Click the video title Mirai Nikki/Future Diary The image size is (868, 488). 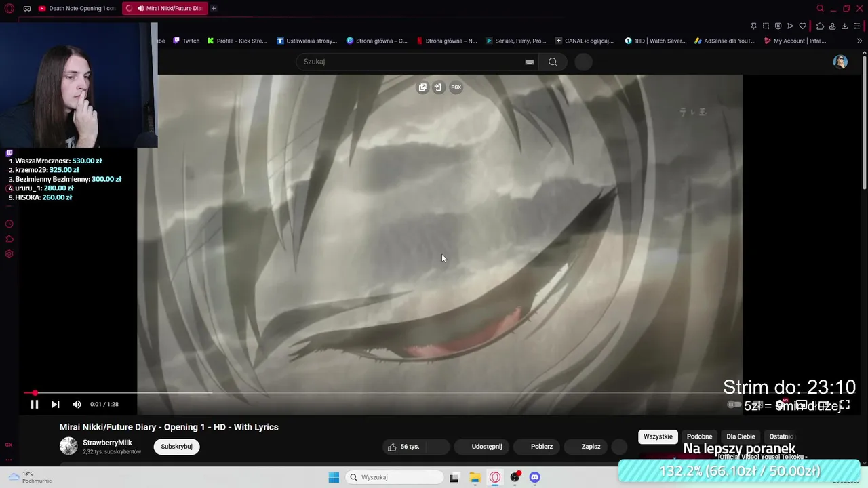tap(169, 427)
